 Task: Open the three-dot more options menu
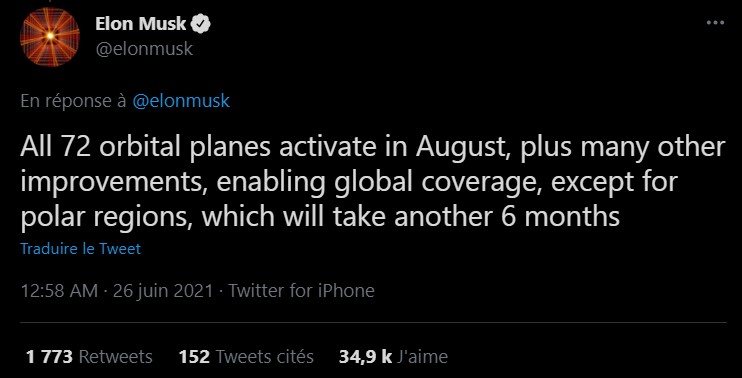pyautogui.click(x=715, y=22)
